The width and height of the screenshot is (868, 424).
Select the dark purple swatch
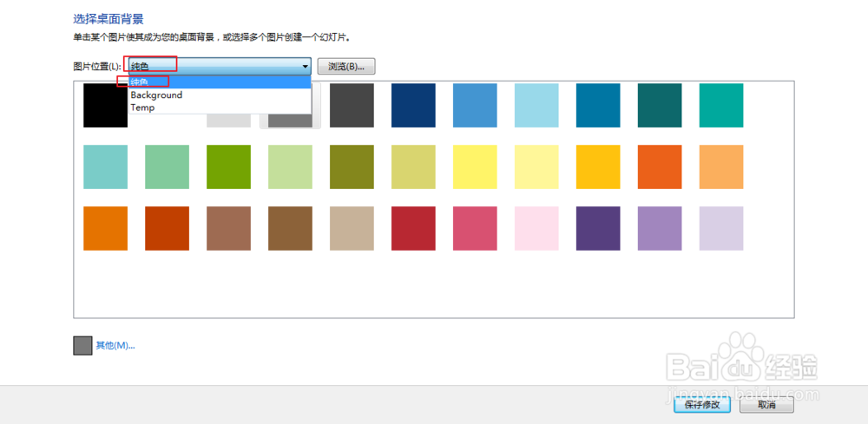(598, 228)
